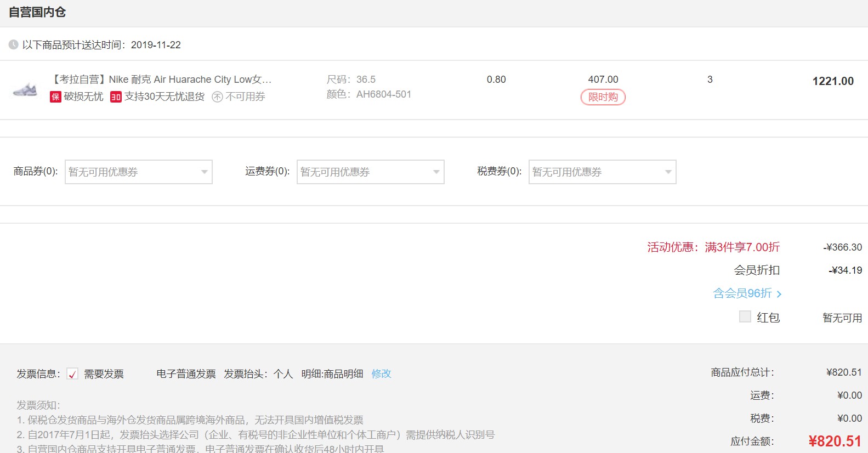Click the 尺码: 36.5 size text
This screenshot has height=453, width=868.
click(x=351, y=80)
